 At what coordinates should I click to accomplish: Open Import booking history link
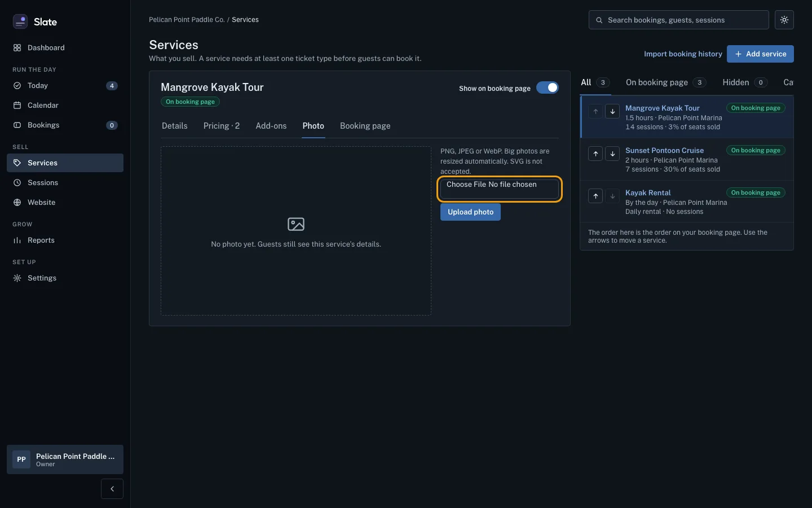[683, 54]
